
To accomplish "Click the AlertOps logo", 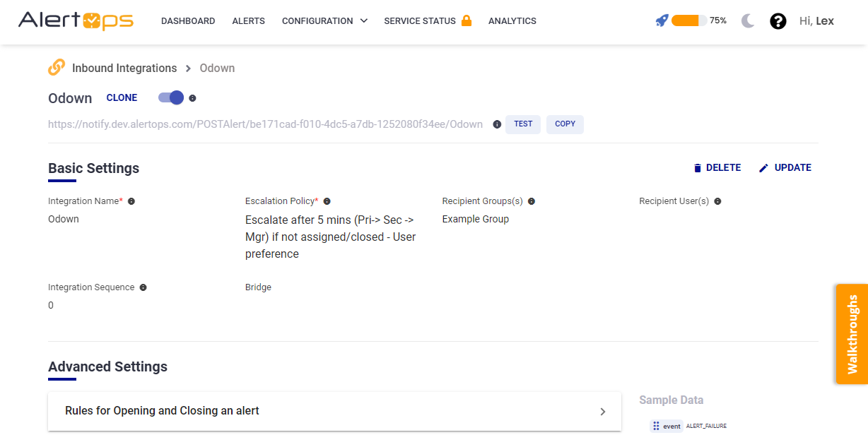I will [76, 20].
